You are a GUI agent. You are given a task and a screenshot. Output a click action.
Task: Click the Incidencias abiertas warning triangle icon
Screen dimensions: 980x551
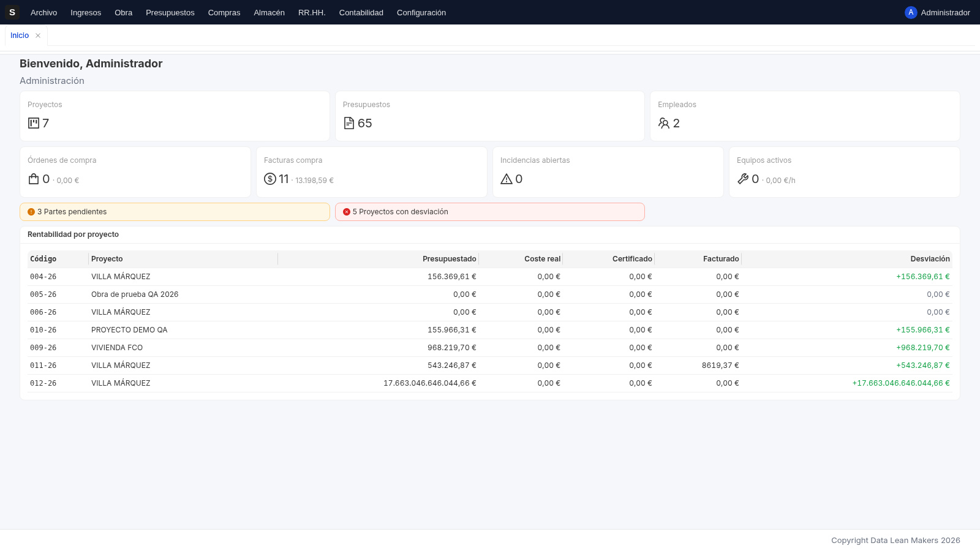507,179
